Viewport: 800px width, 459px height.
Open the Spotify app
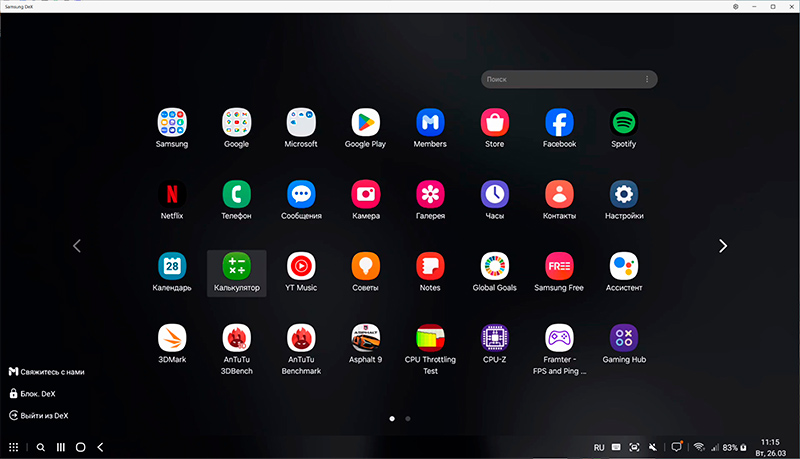[623, 123]
